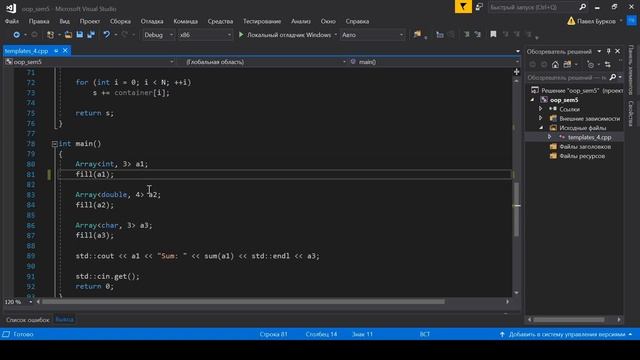
Task: Close the templates_4.cpp editor tab
Action: [x=65, y=51]
